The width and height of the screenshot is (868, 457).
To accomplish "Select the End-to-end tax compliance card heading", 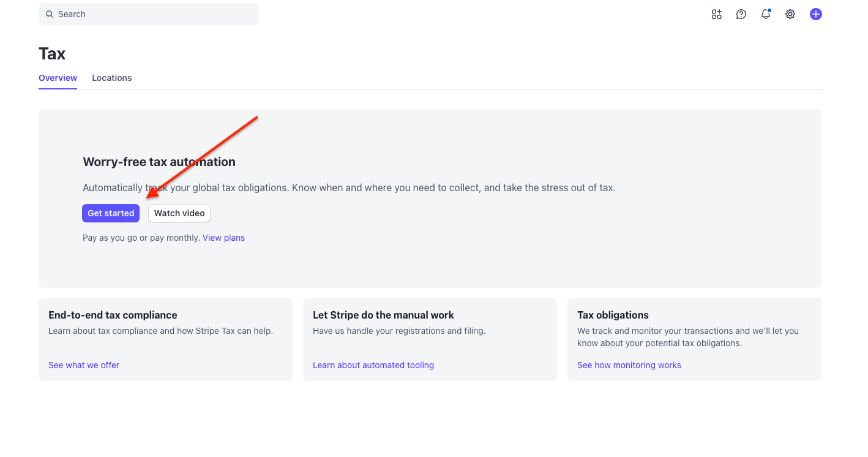I will point(113,315).
